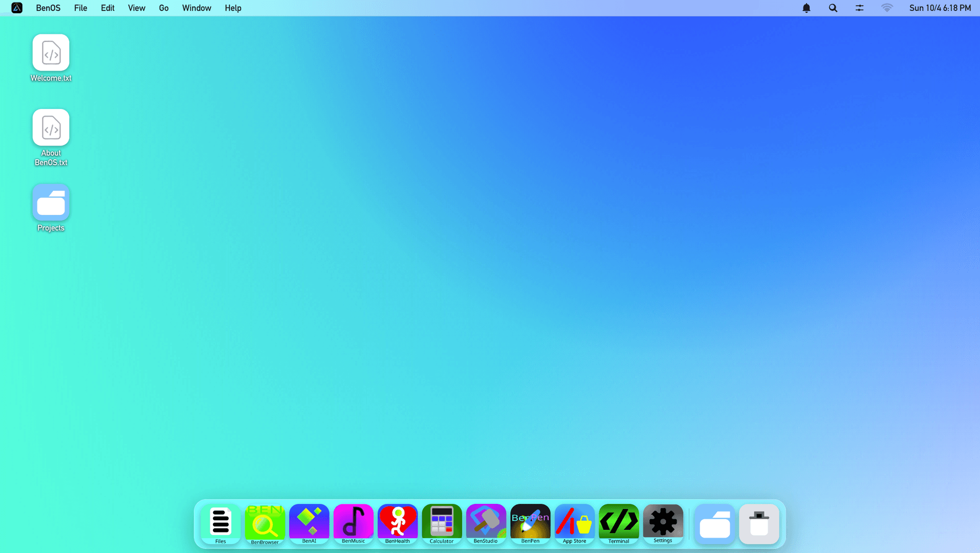The height and width of the screenshot is (553, 980).
Task: Click the BenOS logo in menu bar
Action: 17,8
